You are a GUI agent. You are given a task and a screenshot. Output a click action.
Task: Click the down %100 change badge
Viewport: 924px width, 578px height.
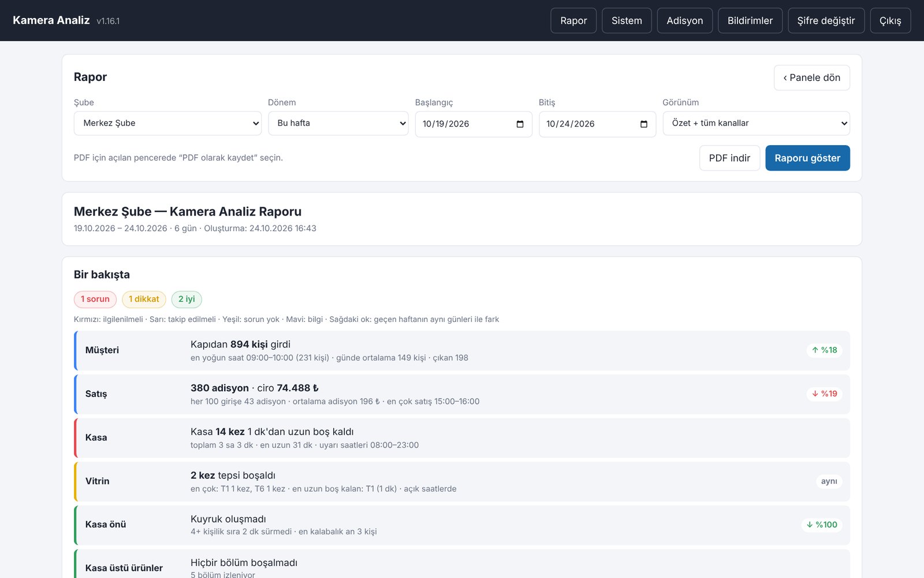click(x=822, y=525)
